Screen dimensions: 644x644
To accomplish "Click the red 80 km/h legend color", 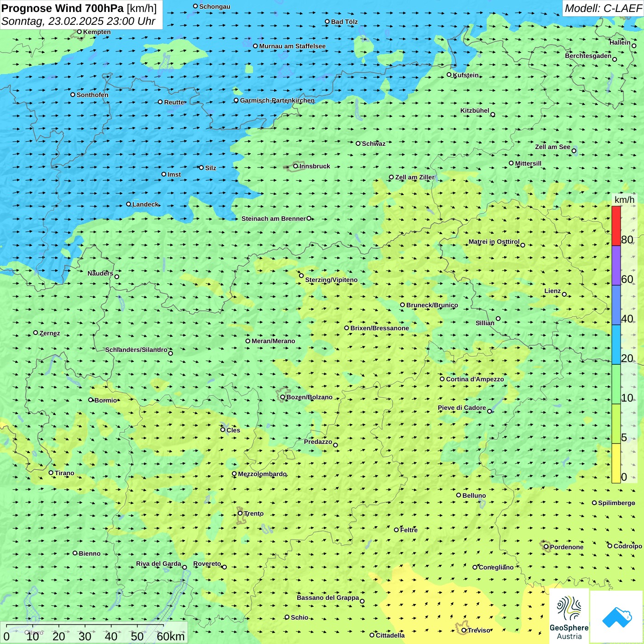I will pyautogui.click(x=616, y=226).
